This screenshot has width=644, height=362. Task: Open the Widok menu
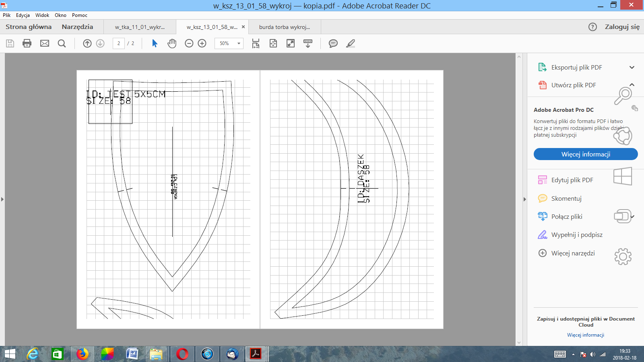pos(42,15)
